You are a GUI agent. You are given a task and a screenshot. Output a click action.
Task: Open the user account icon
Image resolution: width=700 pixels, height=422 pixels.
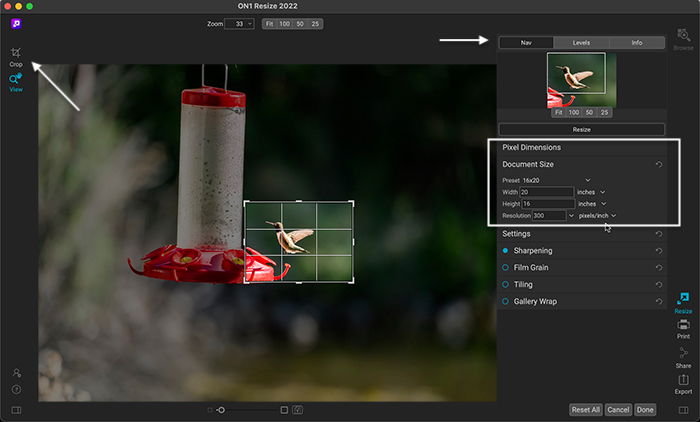(17, 372)
